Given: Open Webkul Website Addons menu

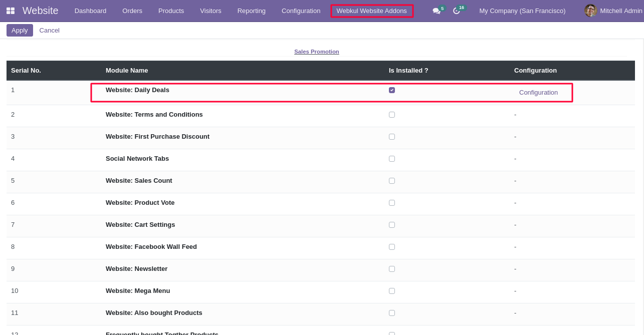Looking at the screenshot, I should click(x=372, y=11).
